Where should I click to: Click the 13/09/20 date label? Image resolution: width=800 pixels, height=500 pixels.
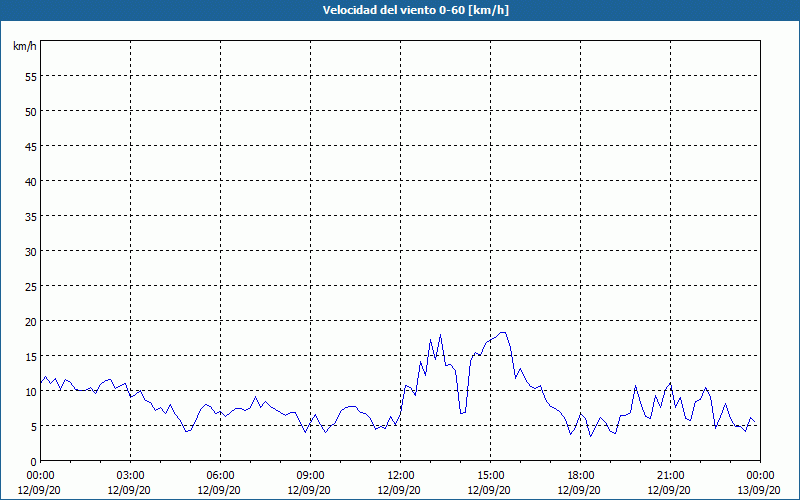tap(759, 490)
